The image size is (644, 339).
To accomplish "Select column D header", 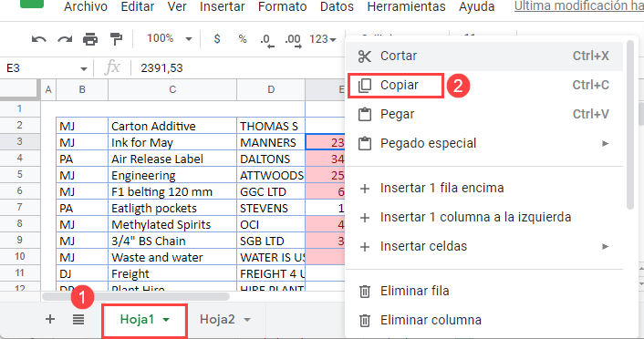I will point(271,89).
